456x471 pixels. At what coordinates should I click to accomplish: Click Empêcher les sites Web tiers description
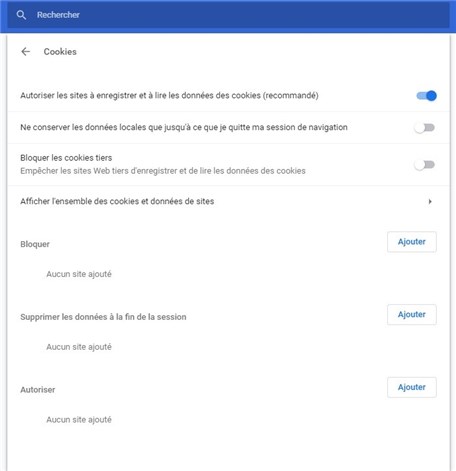tap(163, 171)
